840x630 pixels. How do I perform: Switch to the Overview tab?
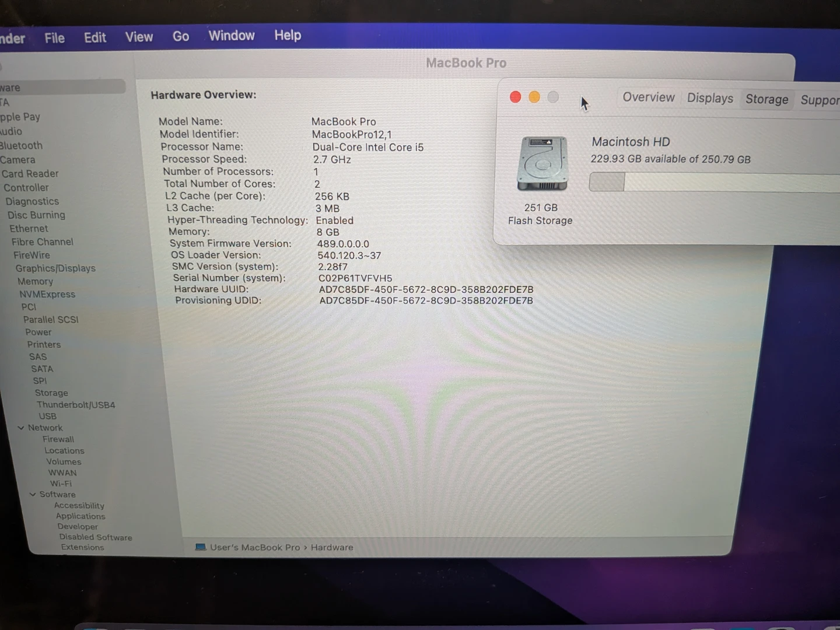tap(648, 97)
